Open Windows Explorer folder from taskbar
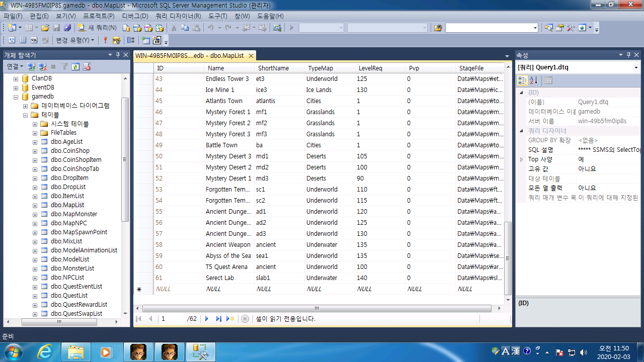The height and width of the screenshot is (362, 644). pyautogui.click(x=76, y=352)
